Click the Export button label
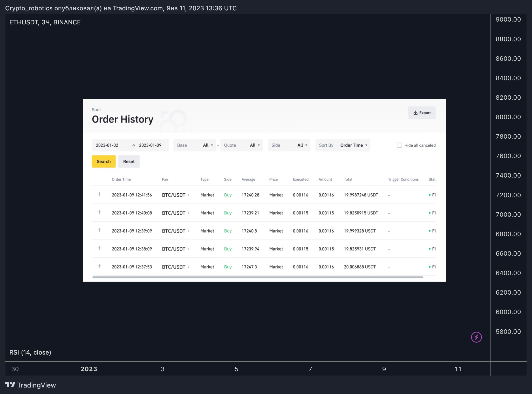This screenshot has height=394, width=532. 425,113
